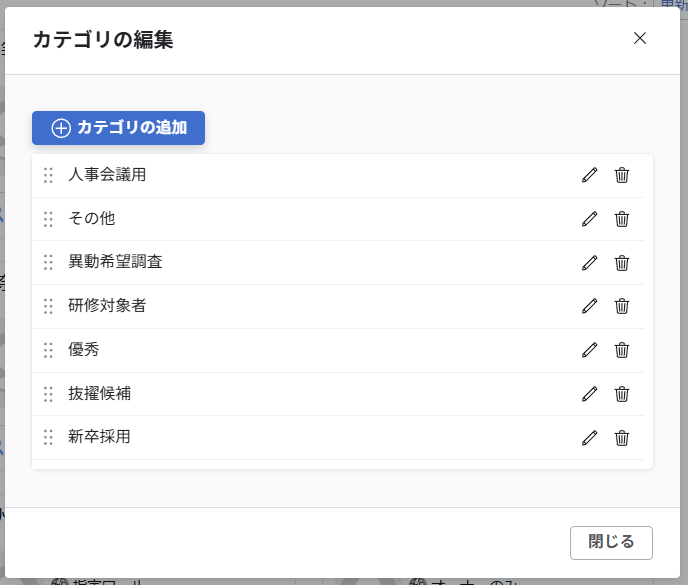
Task: Edit the 異動希望調査 category
Action: [x=589, y=263]
